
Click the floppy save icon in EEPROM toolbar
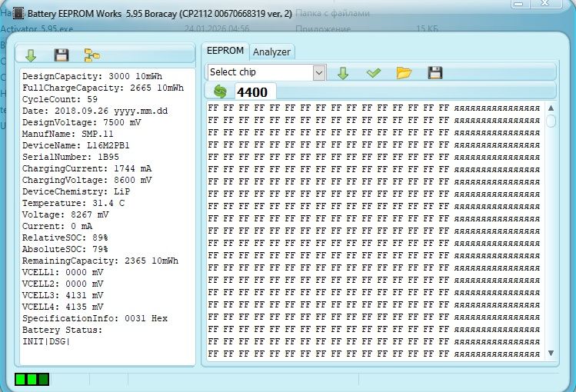tap(435, 73)
